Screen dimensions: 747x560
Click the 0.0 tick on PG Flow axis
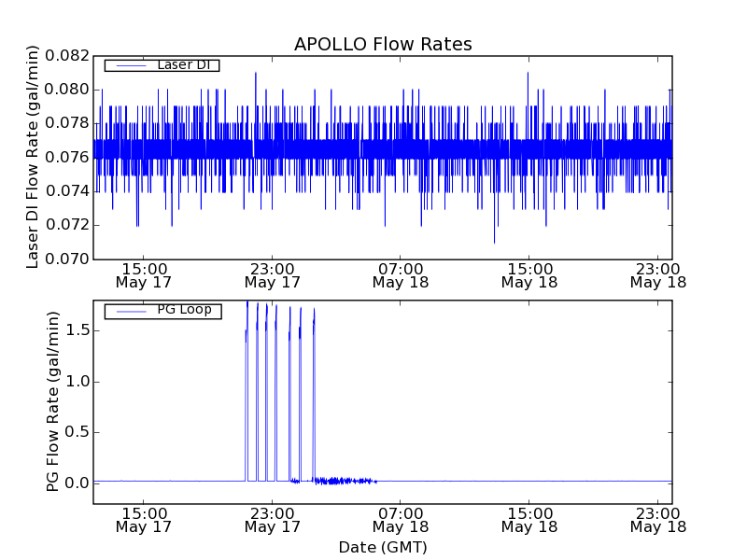(x=78, y=483)
